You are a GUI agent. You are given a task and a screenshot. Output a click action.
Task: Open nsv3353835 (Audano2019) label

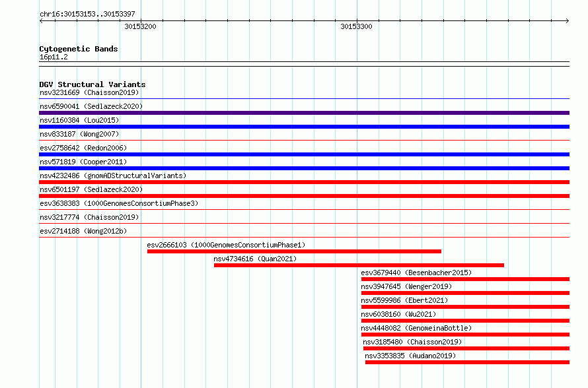[x=410, y=356]
